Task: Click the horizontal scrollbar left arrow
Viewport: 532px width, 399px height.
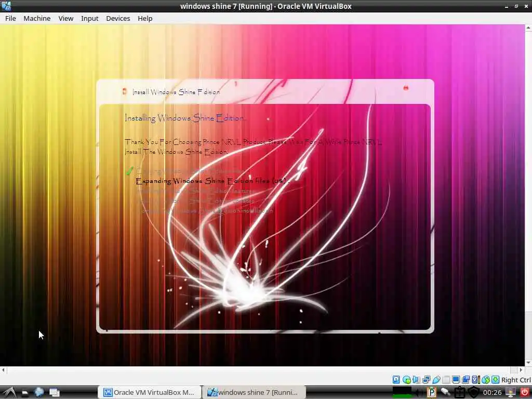Action: pos(3,370)
